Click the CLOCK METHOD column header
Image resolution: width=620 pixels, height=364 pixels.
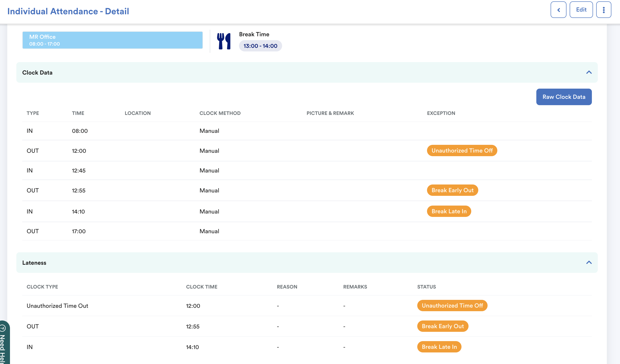coord(220,113)
